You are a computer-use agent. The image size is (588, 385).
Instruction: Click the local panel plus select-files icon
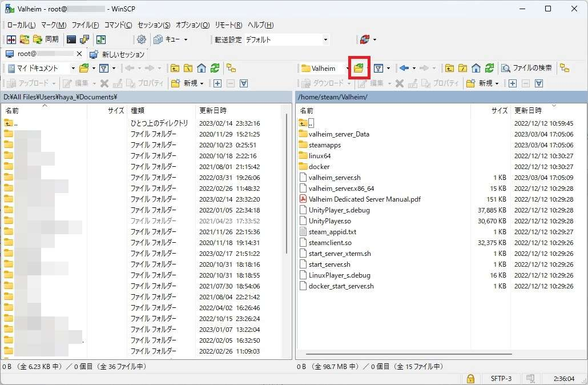pos(217,83)
